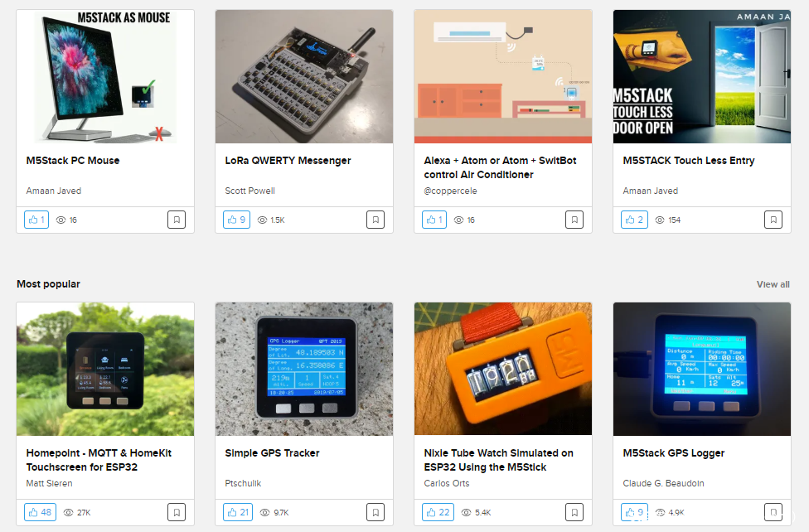809x532 pixels.
Task: Bookmark the Simple GPS Tracker project
Action: tap(375, 512)
